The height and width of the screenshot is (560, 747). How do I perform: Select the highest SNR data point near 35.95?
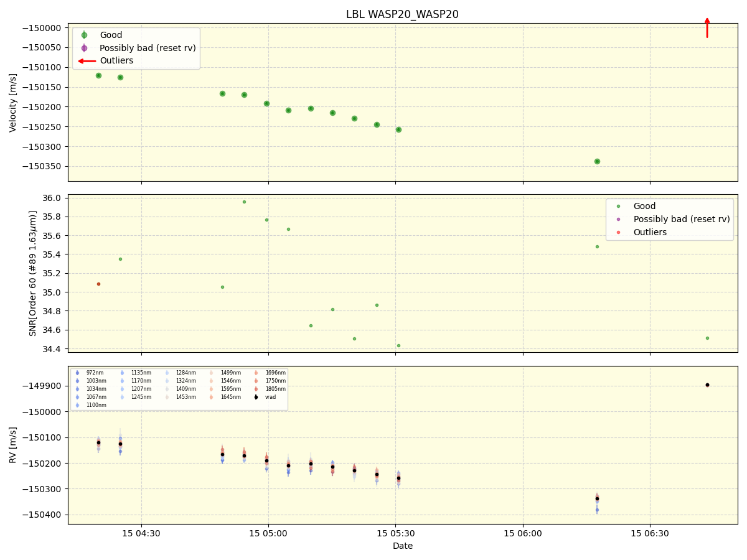coord(244,202)
